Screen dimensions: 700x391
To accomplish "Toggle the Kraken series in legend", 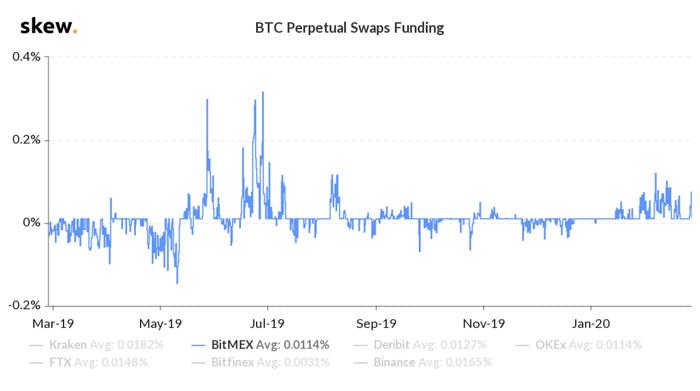I will pos(96,345).
